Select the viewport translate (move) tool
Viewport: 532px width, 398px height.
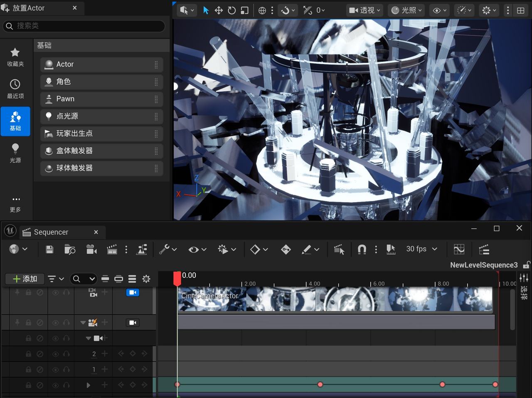coord(219,10)
